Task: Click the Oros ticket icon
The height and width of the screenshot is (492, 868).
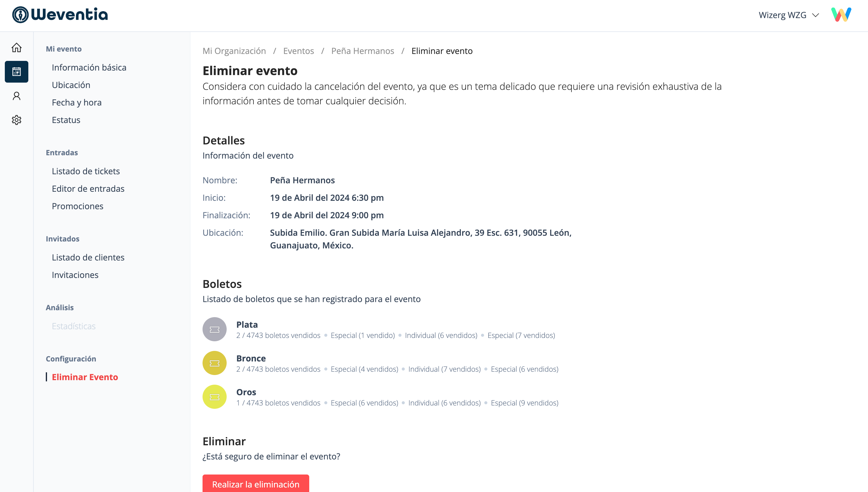Action: (215, 397)
